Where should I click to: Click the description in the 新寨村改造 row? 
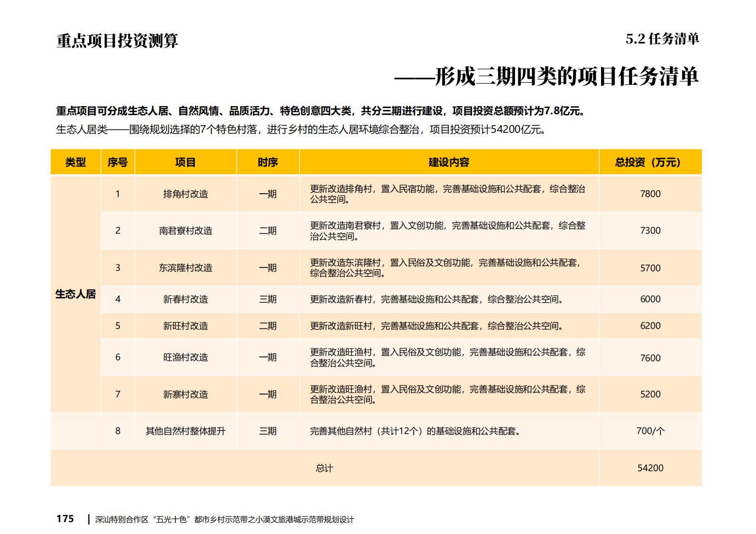(x=448, y=395)
